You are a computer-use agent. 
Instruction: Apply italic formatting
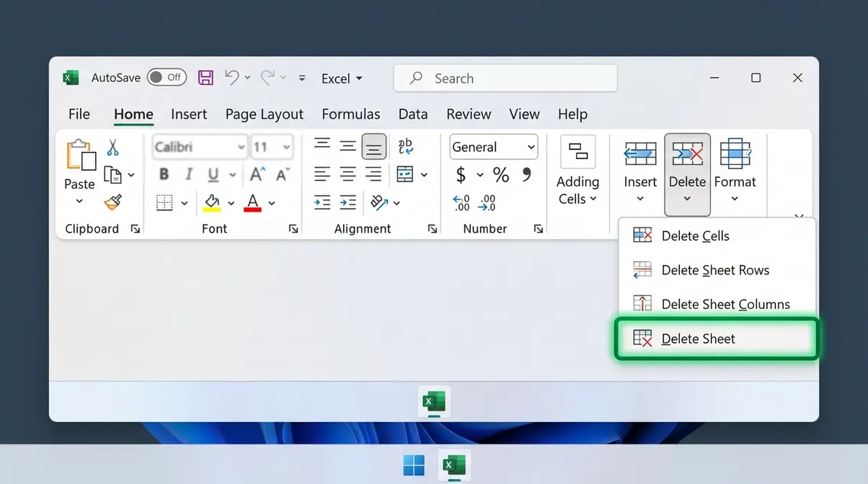[x=189, y=174]
